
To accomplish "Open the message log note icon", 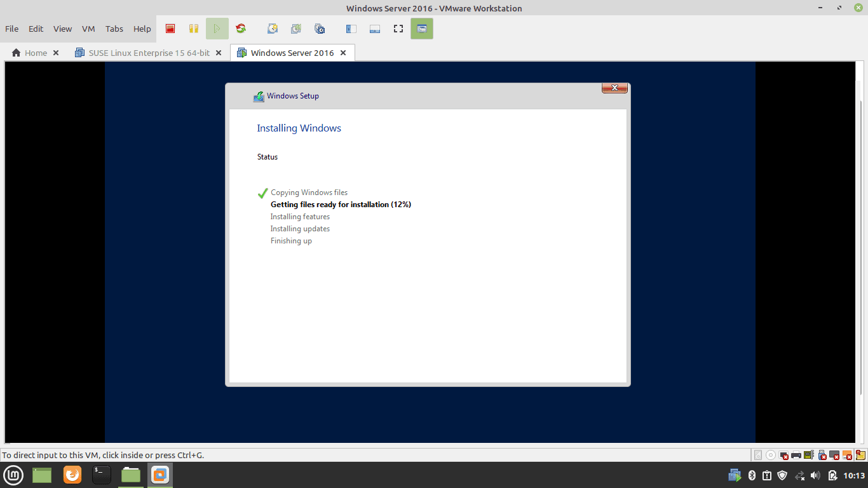I will [860, 455].
